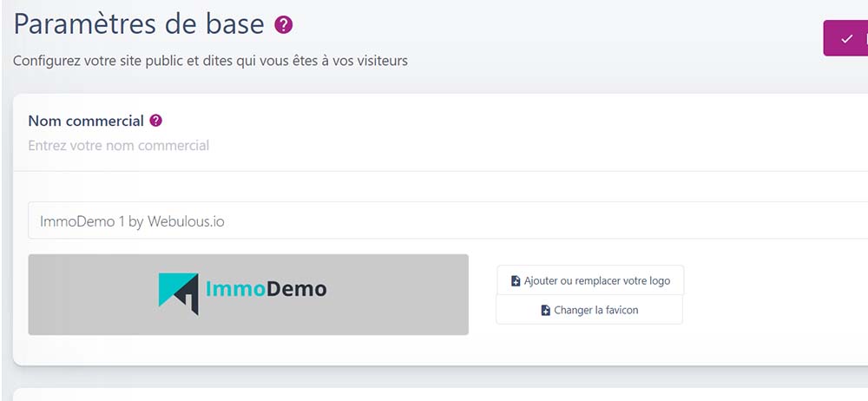The image size is (868, 401).
Task: Click 'Entrez votre nom commercial' helper text
Action: pyautogui.click(x=119, y=145)
